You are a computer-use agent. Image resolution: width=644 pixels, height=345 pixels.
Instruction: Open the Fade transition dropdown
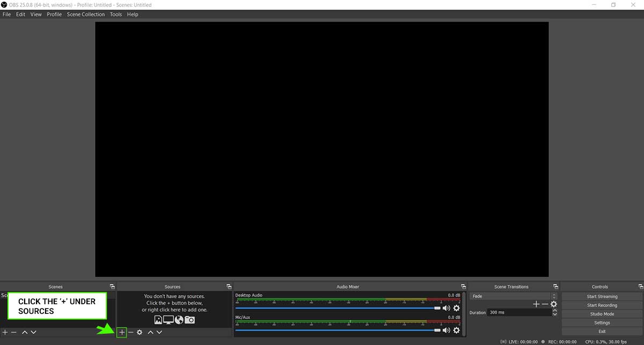pos(514,296)
